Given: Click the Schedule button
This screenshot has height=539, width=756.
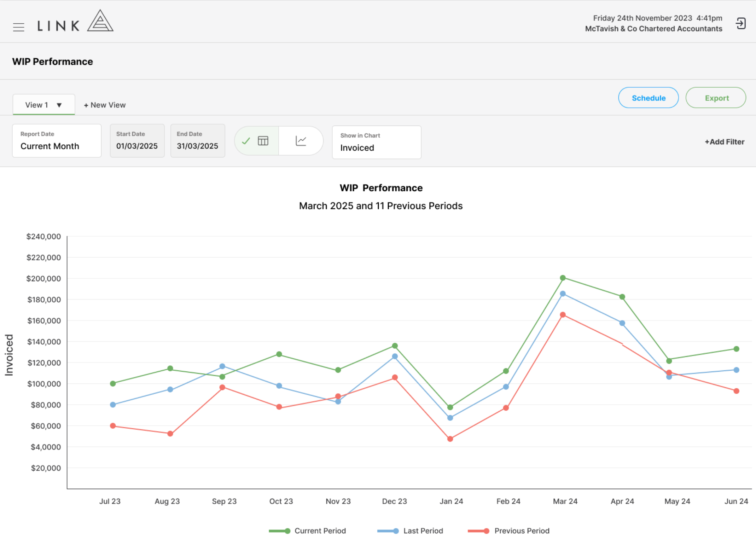Looking at the screenshot, I should [649, 98].
